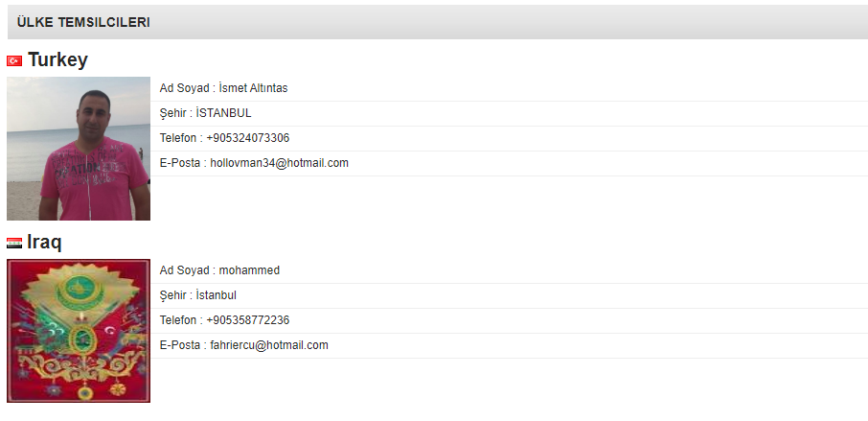Click the 'E-Posta' label under Iraq

180,345
